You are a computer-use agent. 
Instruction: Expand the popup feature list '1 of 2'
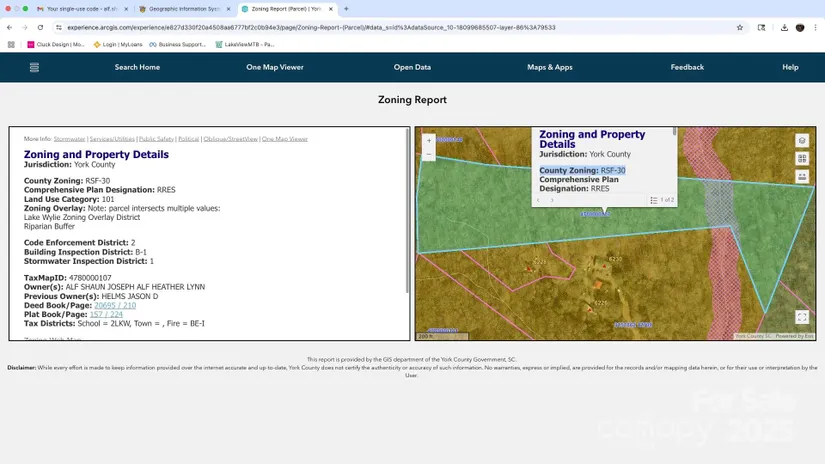(x=662, y=200)
